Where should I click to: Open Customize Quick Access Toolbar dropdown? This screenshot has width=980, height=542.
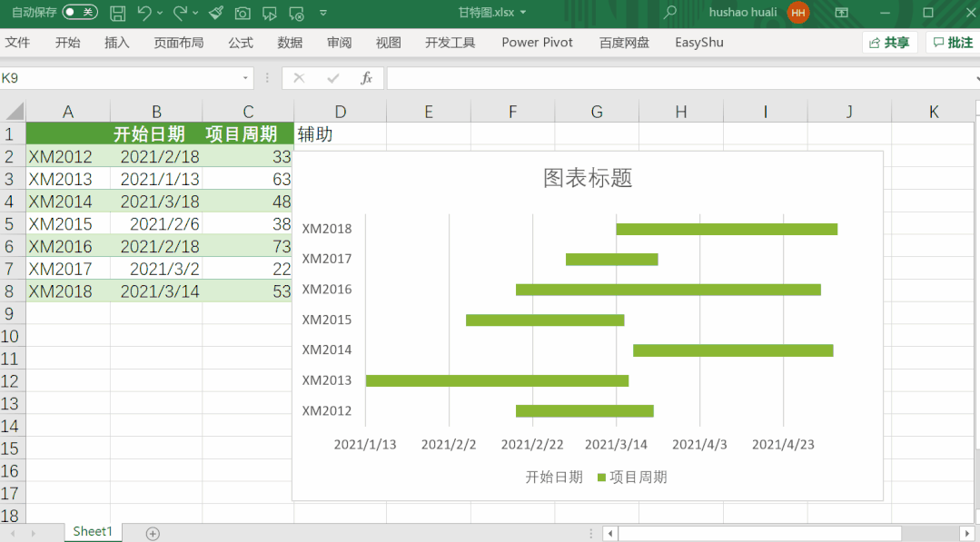(323, 13)
